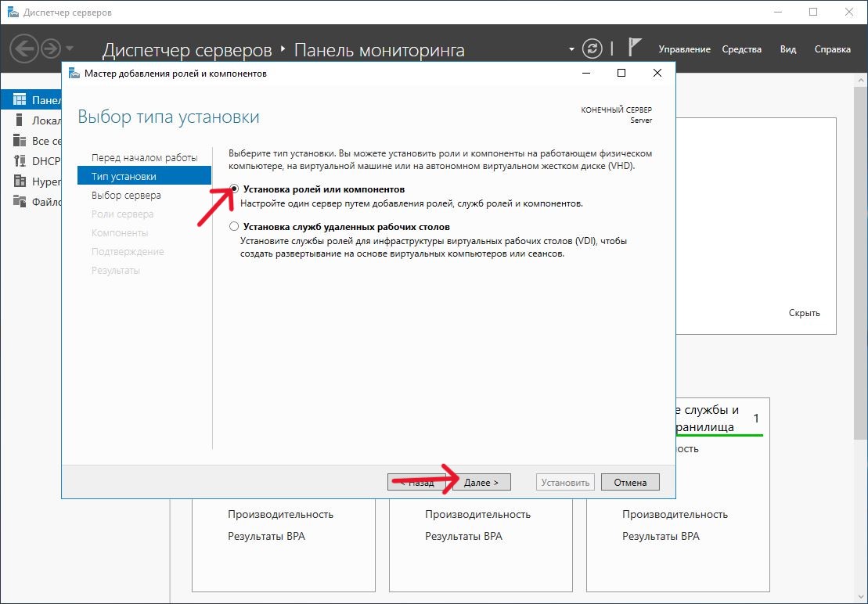The width and height of the screenshot is (868, 604).
Task: Click the Back navigation arrow icon
Action: click(x=23, y=49)
